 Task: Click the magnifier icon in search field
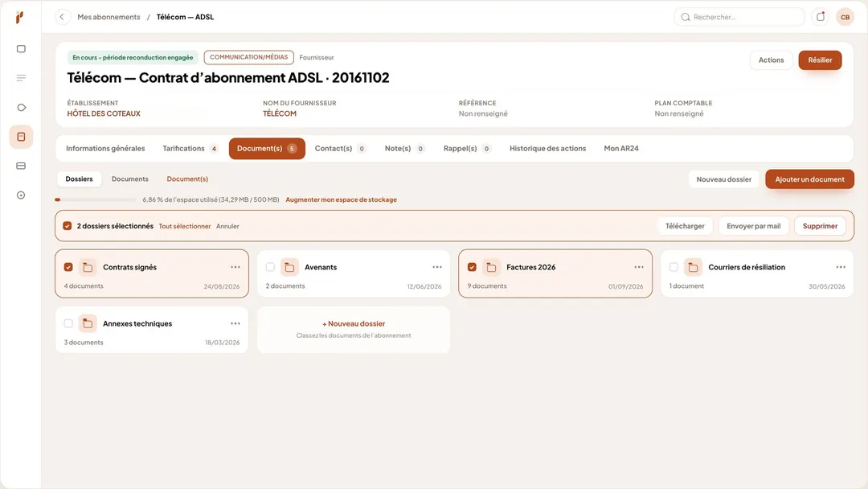pyautogui.click(x=686, y=17)
